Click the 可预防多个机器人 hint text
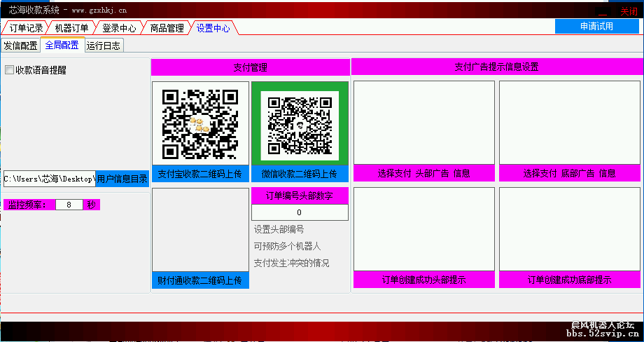Image resolution: width=644 pixels, height=342 pixels. tap(287, 246)
